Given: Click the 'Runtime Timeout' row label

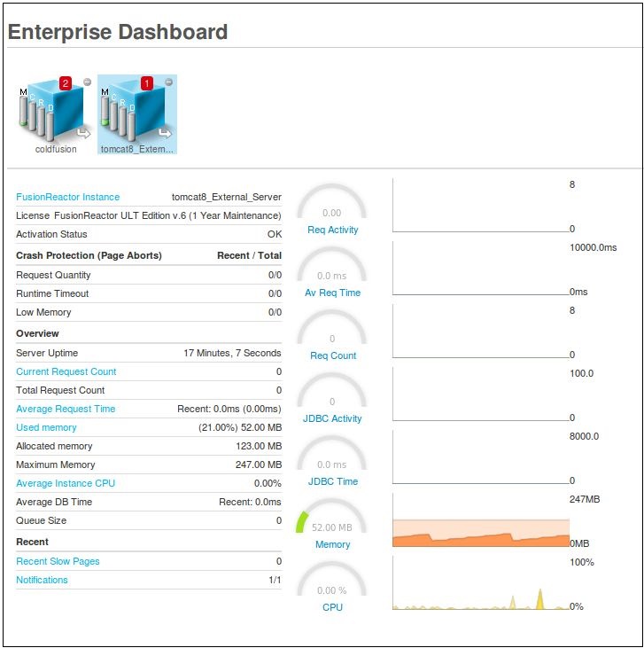Looking at the screenshot, I should click(x=52, y=293).
